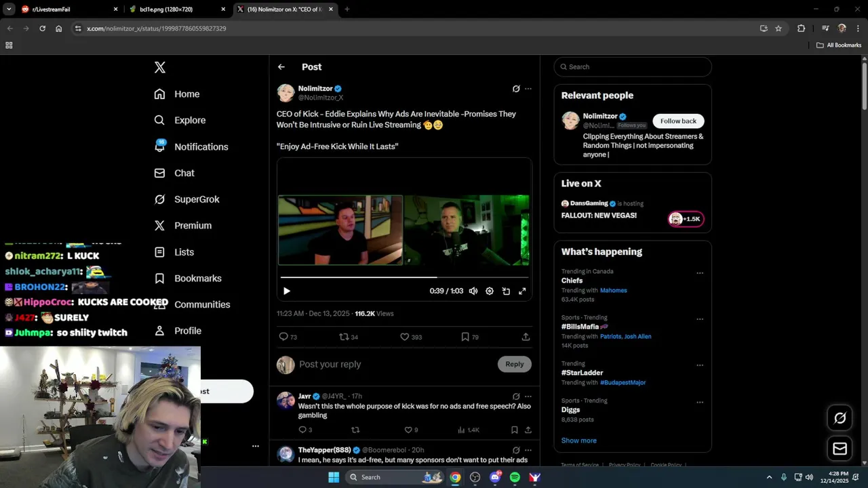The height and width of the screenshot is (488, 868).
Task: Like Javr's reply with 9 likes
Action: (x=411, y=430)
